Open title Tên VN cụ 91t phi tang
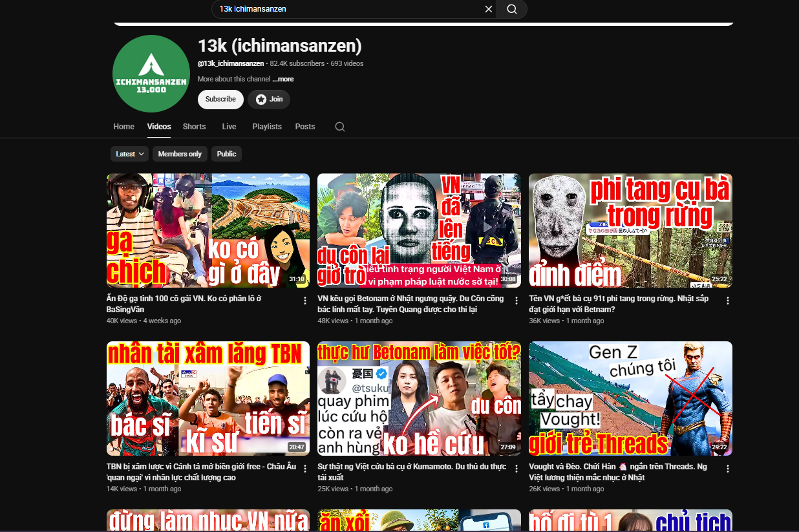This screenshot has height=532, width=799. 619,304
